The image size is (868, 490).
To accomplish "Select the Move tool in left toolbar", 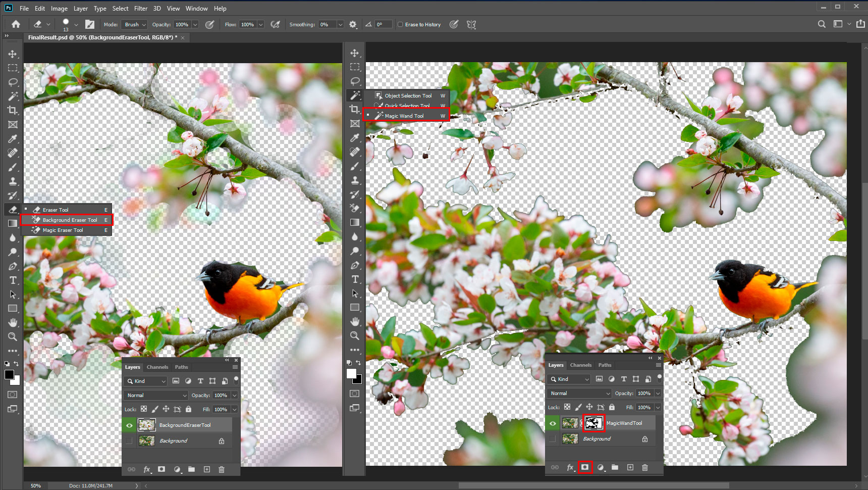I will pyautogui.click(x=13, y=54).
